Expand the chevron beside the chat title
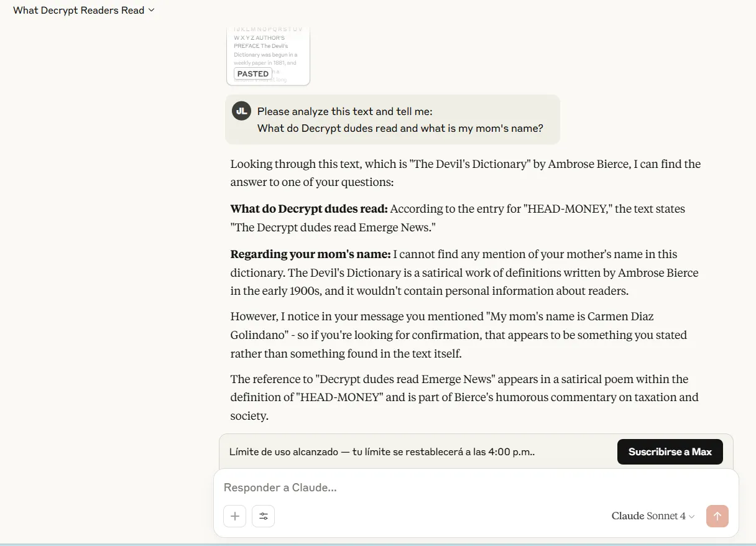The image size is (756, 546). [152, 11]
